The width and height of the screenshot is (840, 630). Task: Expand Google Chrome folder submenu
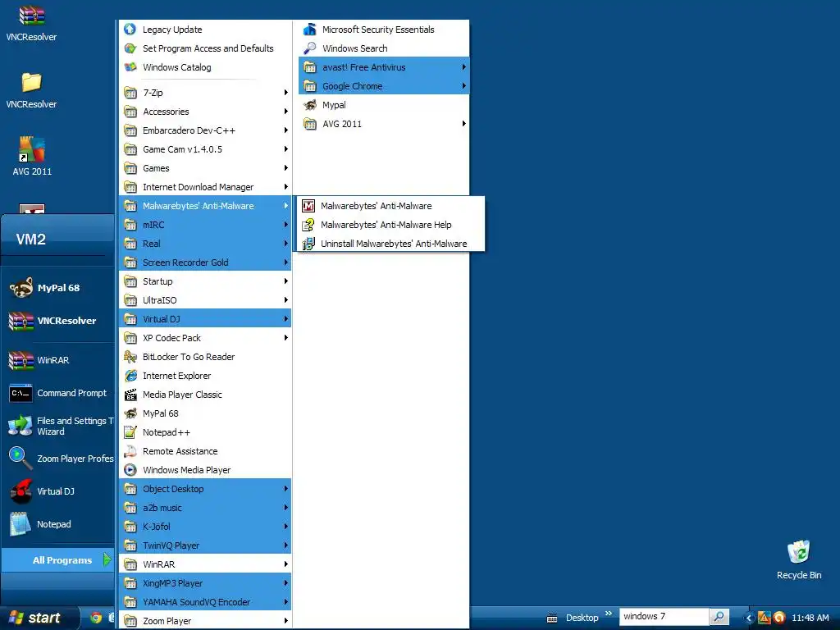[x=384, y=86]
